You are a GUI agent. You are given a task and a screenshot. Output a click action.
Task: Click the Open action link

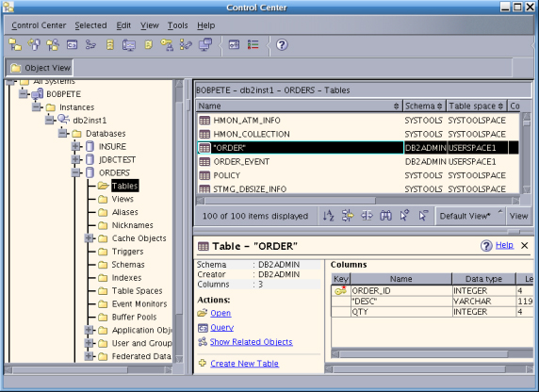coord(220,313)
